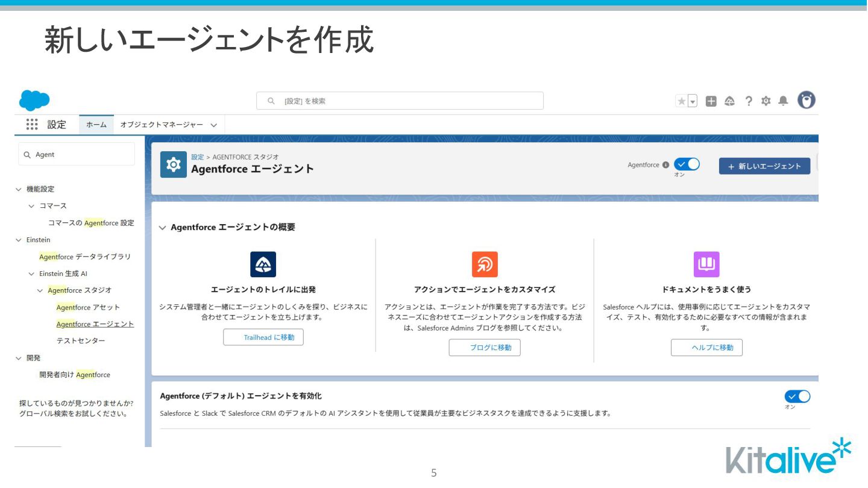This screenshot has width=868, height=488.
Task: Click the ドキュメントをうまく使う heading
Action: (706, 289)
